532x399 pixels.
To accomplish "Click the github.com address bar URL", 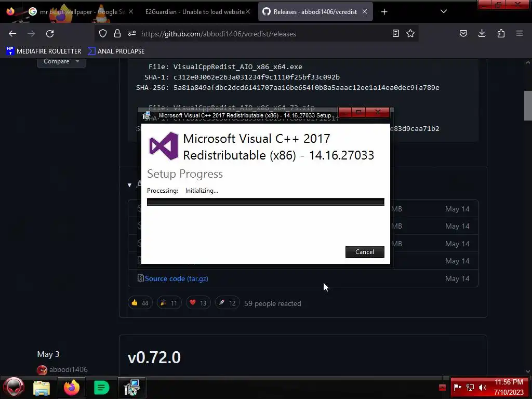I will click(219, 34).
